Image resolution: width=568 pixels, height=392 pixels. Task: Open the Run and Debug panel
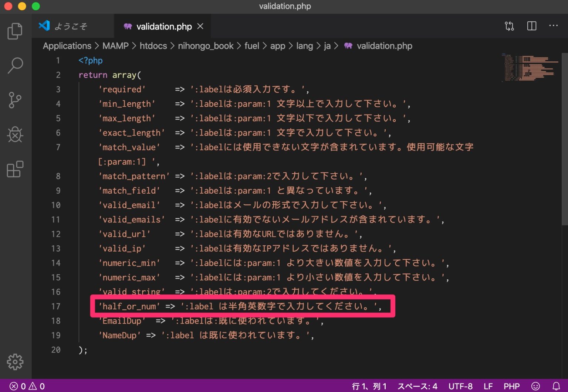pos(15,134)
